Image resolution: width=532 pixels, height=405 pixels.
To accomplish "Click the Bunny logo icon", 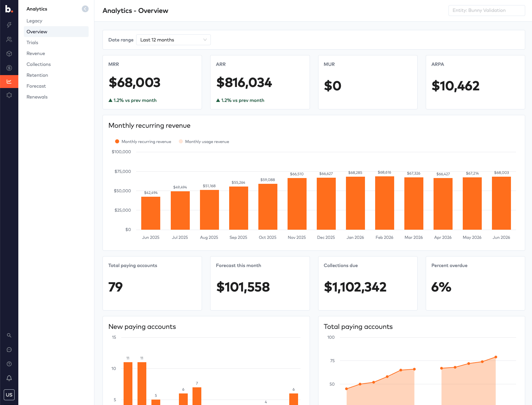I will [x=9, y=9].
